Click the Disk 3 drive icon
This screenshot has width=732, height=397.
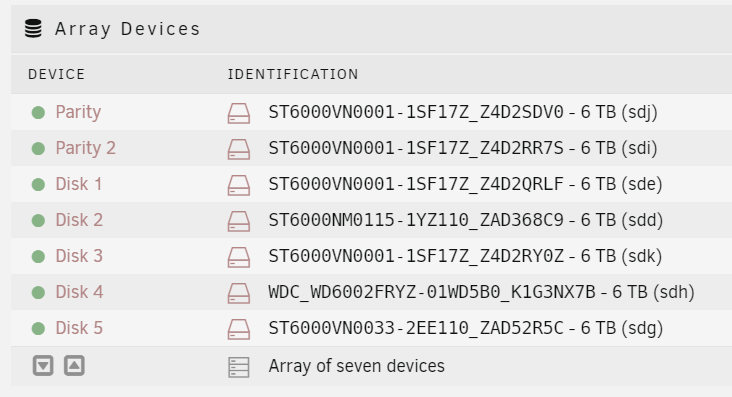[239, 257]
